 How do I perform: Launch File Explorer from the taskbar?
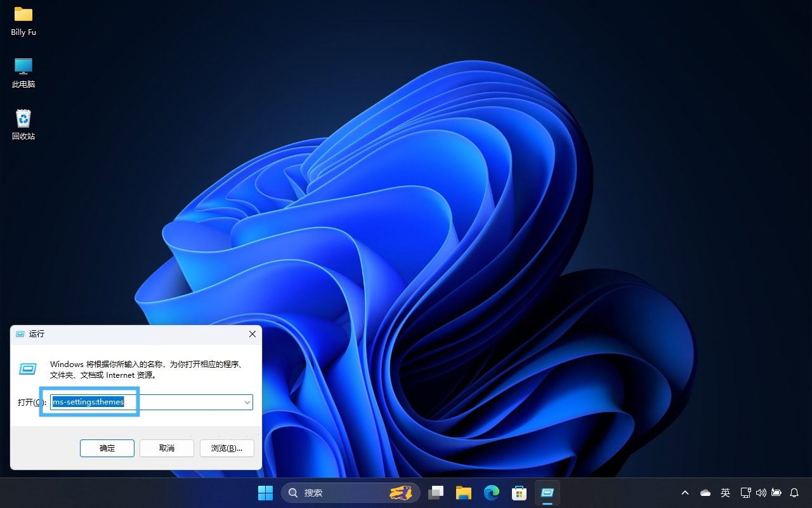click(x=464, y=493)
